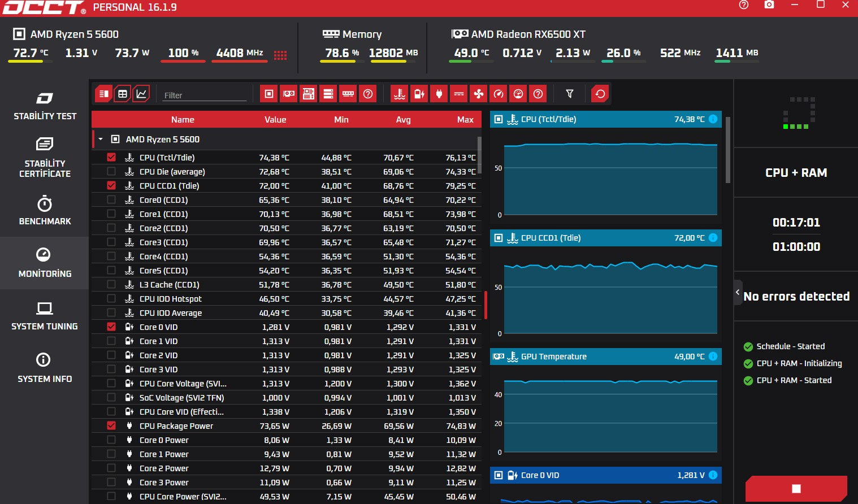Click the 'CPU + RAM - Started' log entry

pos(787,380)
